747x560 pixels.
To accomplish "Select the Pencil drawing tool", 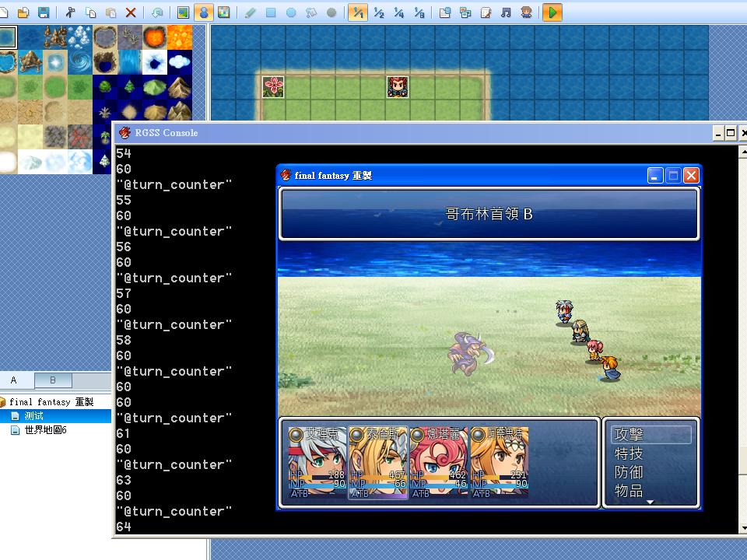I will pyautogui.click(x=250, y=12).
